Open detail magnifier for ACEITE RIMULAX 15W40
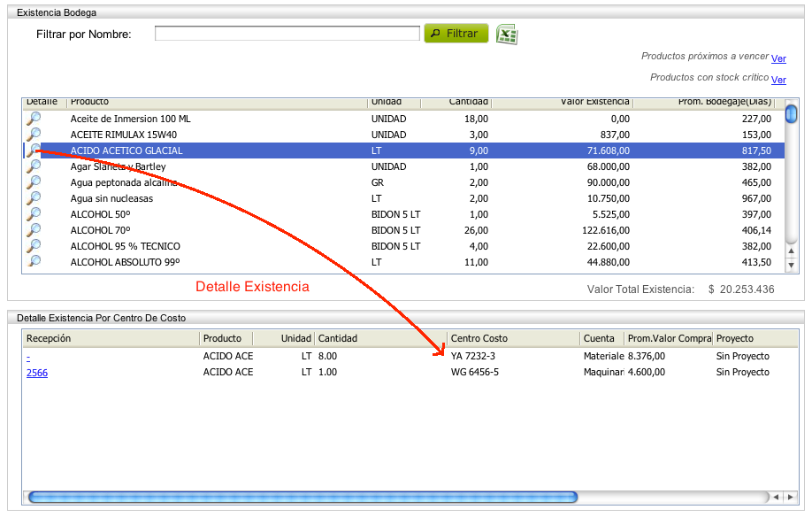 pos(34,135)
